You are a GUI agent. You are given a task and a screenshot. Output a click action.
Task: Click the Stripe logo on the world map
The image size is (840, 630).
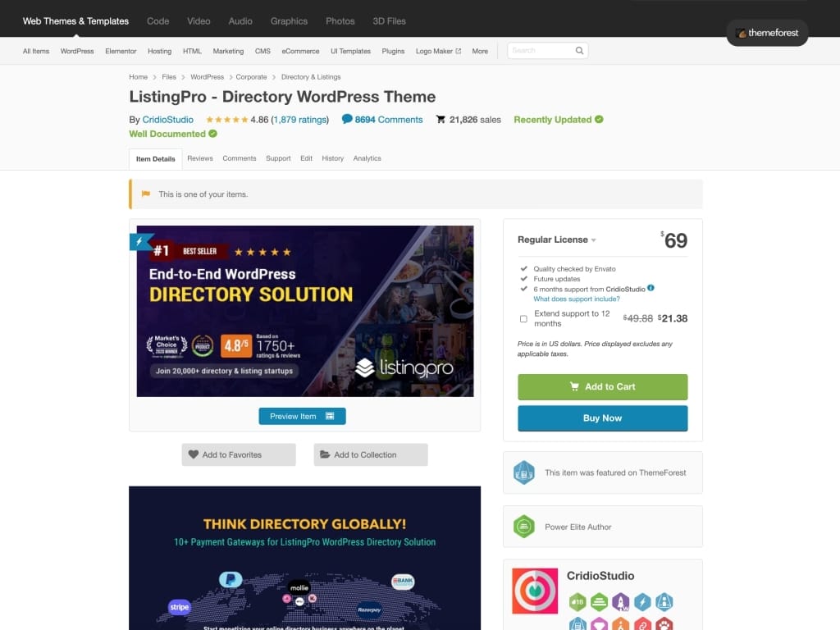[179, 607]
